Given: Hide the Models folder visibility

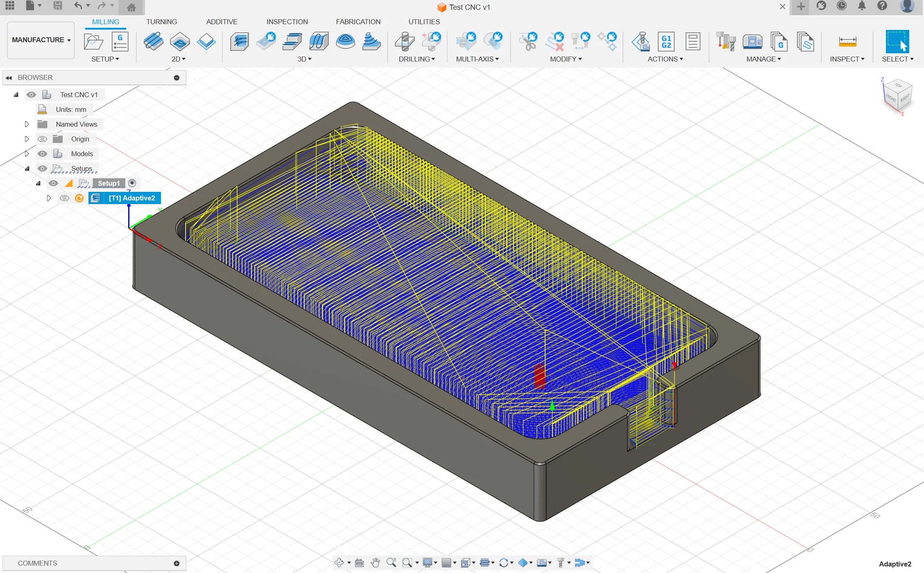Looking at the screenshot, I should (x=42, y=154).
